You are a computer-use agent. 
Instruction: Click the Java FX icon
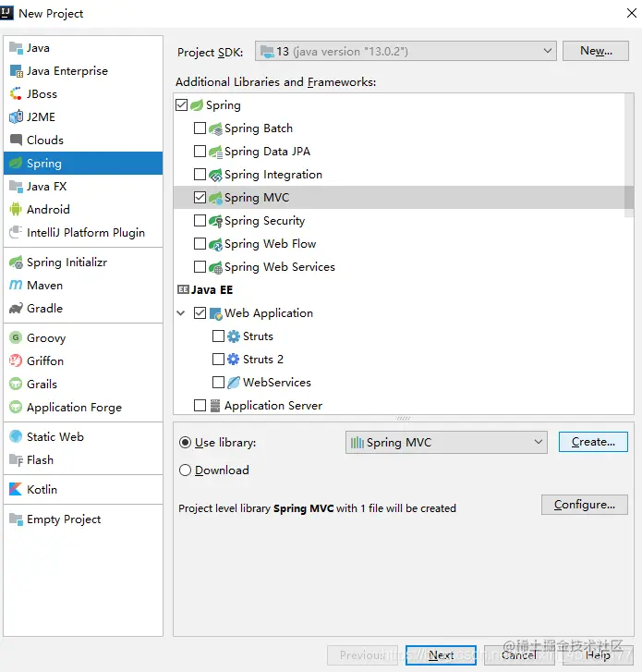(x=16, y=187)
